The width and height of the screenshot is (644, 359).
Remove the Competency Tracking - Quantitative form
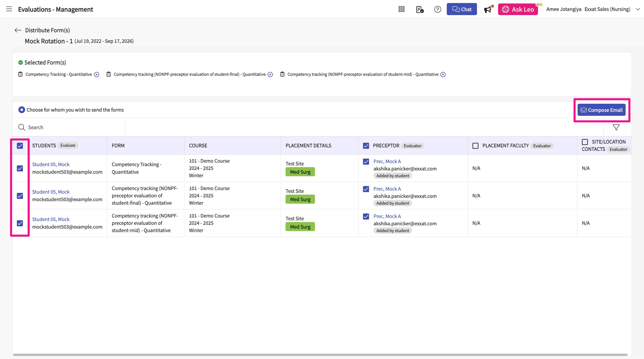click(97, 75)
